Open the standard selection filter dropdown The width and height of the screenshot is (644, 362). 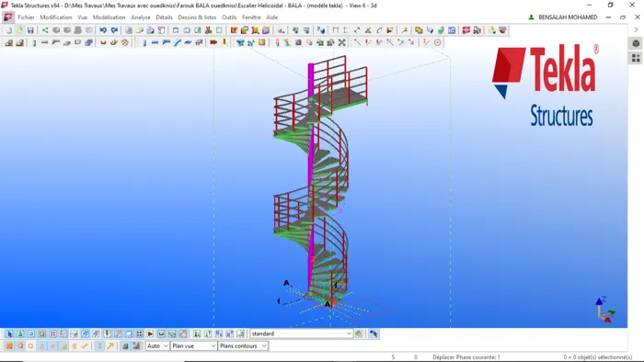(x=302, y=334)
